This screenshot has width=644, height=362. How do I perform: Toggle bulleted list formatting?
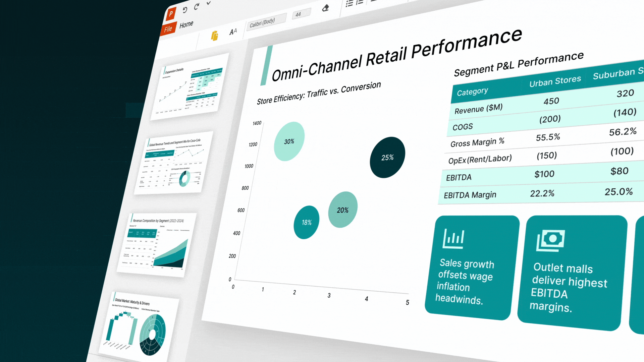coord(350,3)
